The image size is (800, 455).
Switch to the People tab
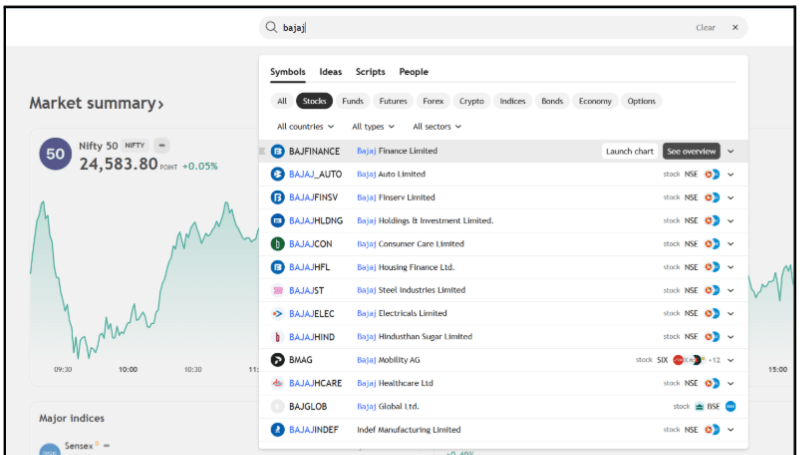(x=414, y=72)
